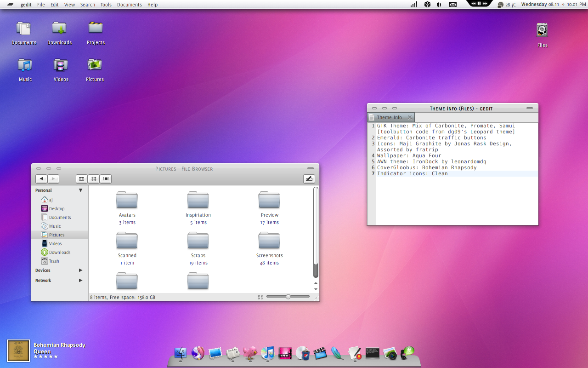
Task: Expand the Network section in sidebar
Action: point(81,281)
